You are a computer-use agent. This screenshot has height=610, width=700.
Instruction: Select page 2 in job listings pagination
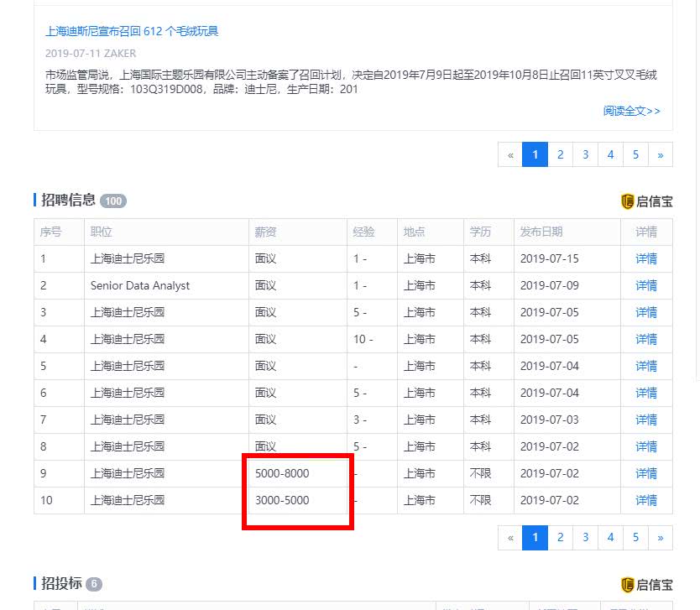click(x=561, y=537)
